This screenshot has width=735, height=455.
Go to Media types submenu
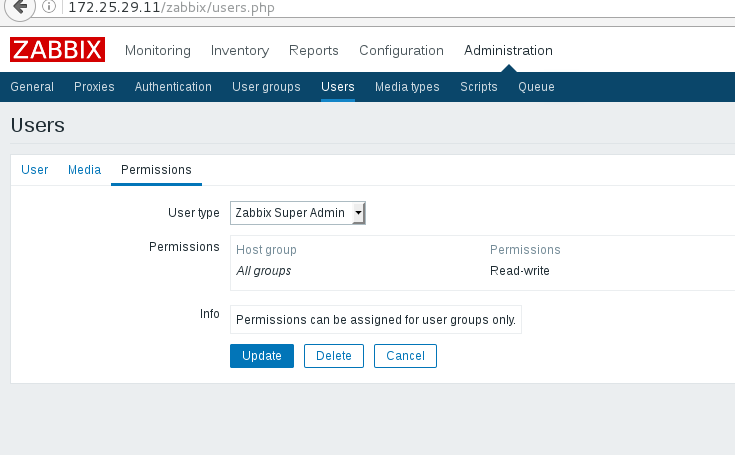point(407,87)
